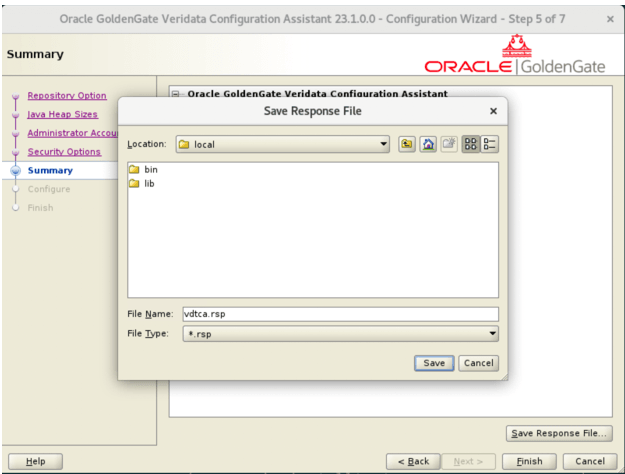625x474 pixels.
Task: Close the Configuration Wizard window
Action: pyautogui.click(x=610, y=19)
